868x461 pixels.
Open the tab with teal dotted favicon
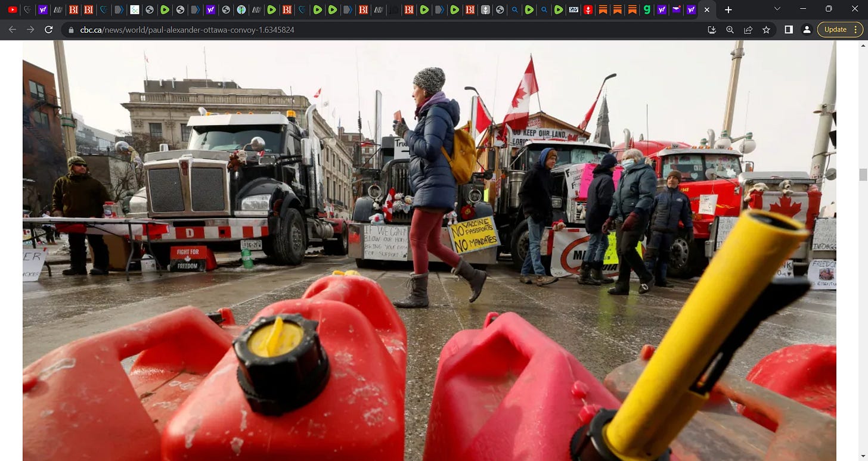(135, 10)
